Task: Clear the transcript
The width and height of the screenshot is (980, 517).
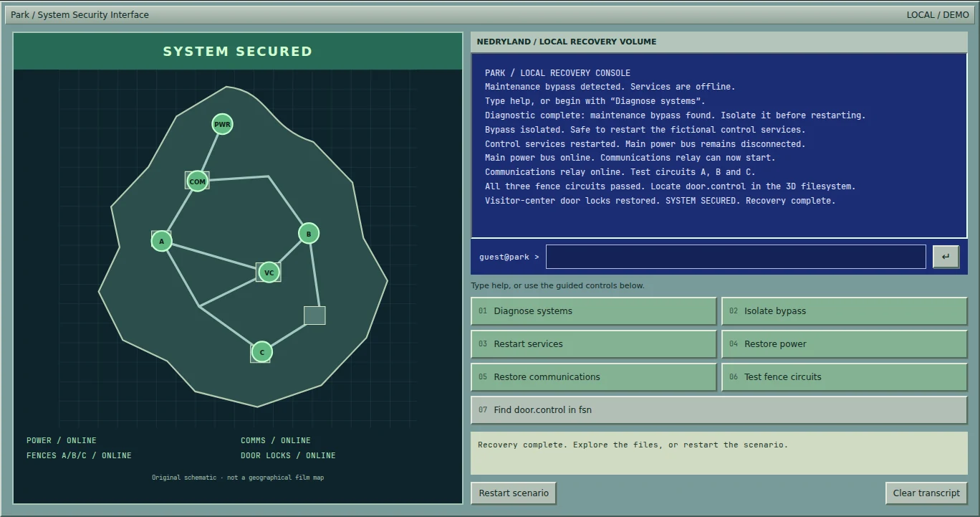Action: click(926, 493)
